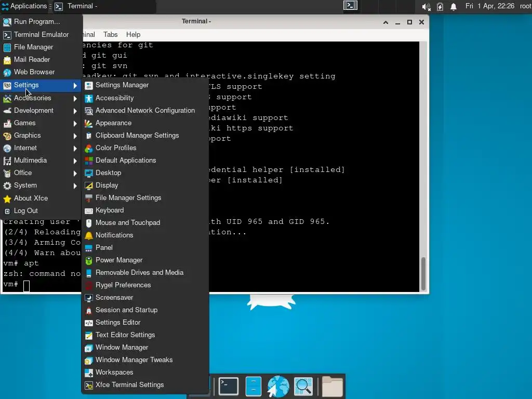Click the Color Profiles icon
This screenshot has height=399, width=532.
point(88,148)
